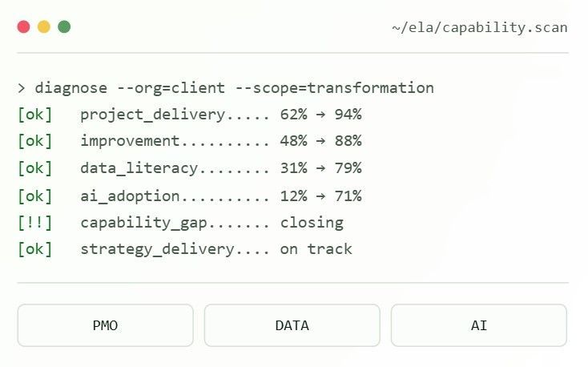
Task: Click the [ok] status beside improvement
Action: (35, 141)
